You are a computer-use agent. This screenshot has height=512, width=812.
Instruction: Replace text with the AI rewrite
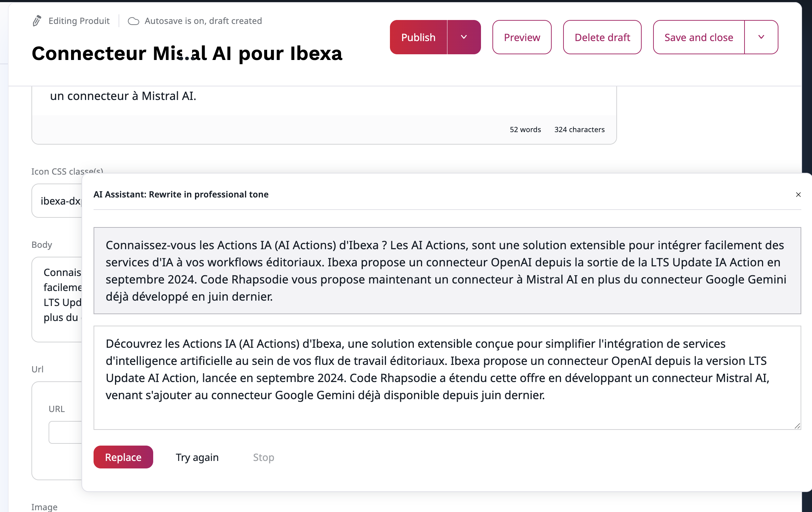coord(123,457)
